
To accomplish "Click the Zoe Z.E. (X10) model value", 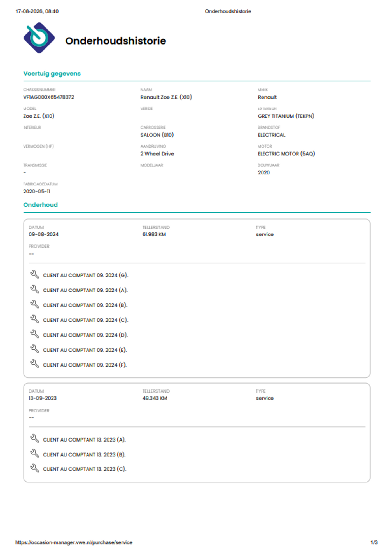I will click(39, 116).
